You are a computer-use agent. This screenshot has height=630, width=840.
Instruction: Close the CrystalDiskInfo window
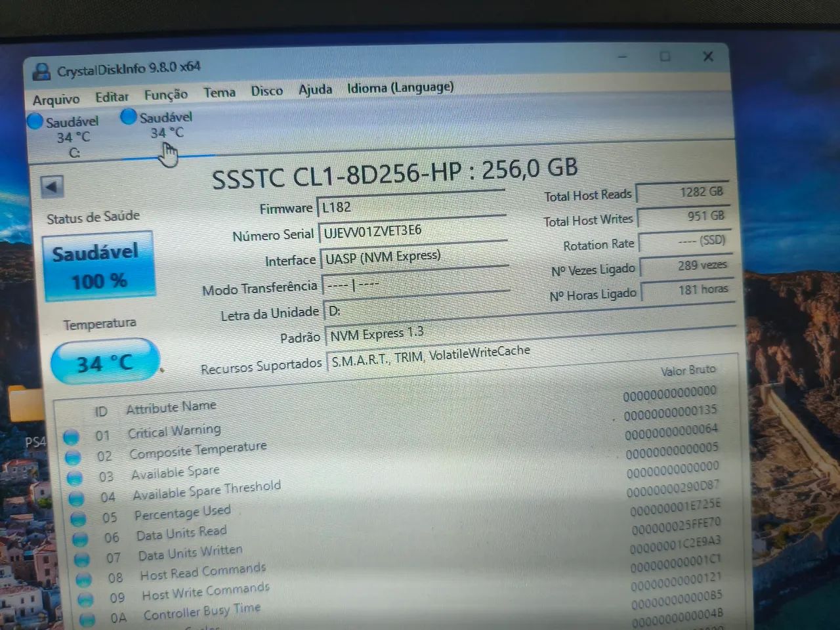click(708, 56)
